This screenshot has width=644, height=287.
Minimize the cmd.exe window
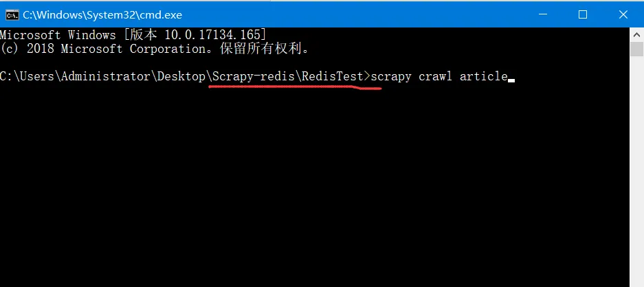click(543, 15)
